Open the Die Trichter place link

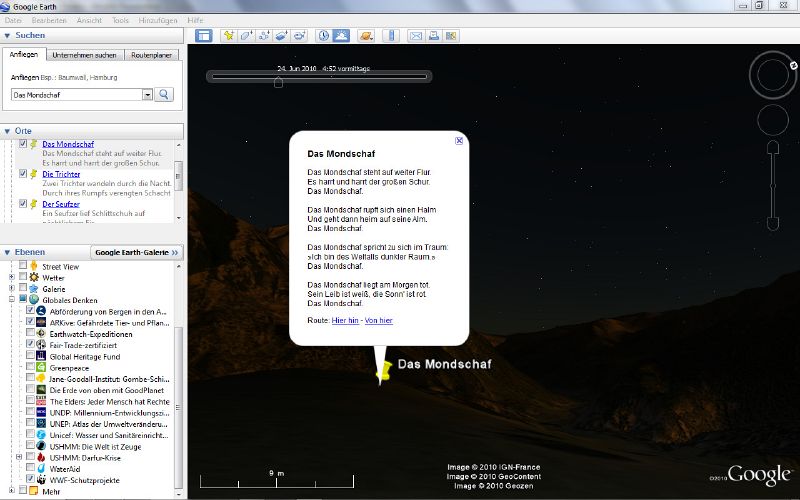coord(61,174)
